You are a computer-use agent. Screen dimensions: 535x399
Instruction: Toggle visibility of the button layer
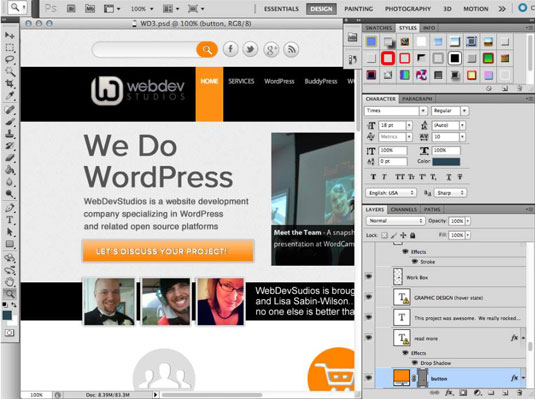369,378
